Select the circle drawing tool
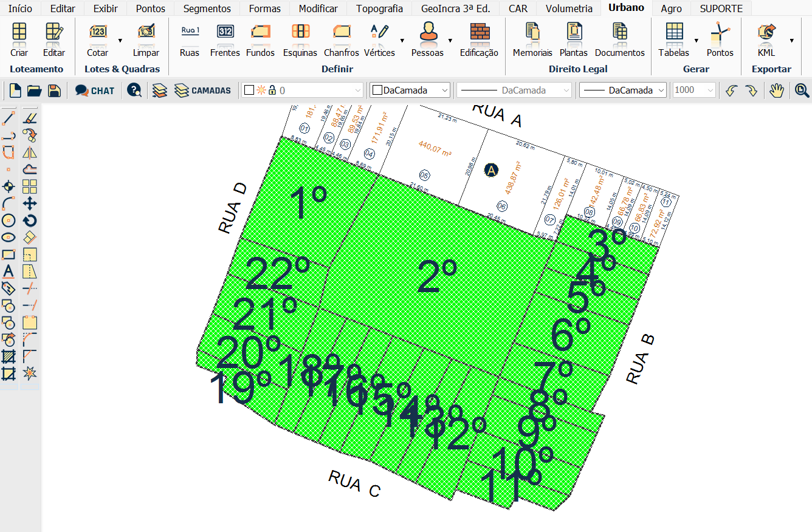812x532 pixels. (x=9, y=220)
